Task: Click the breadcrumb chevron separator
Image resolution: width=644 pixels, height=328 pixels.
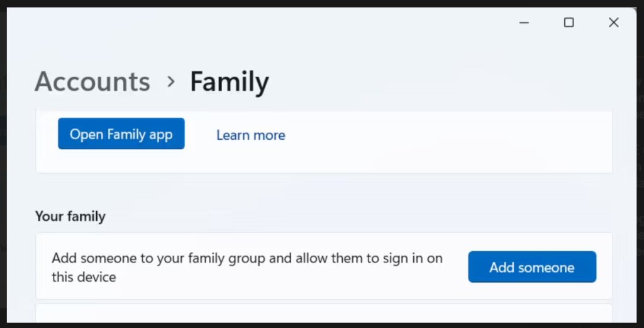Action: (170, 82)
